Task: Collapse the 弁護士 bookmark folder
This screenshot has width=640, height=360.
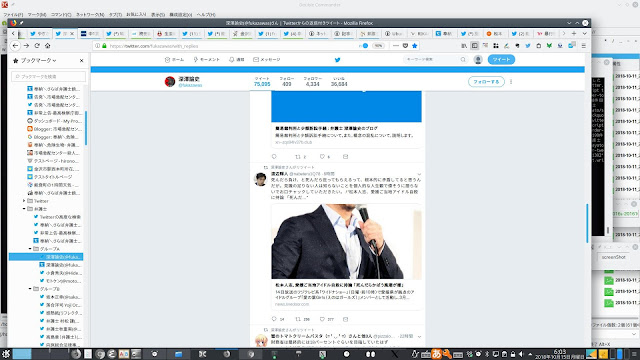Action: [24, 209]
